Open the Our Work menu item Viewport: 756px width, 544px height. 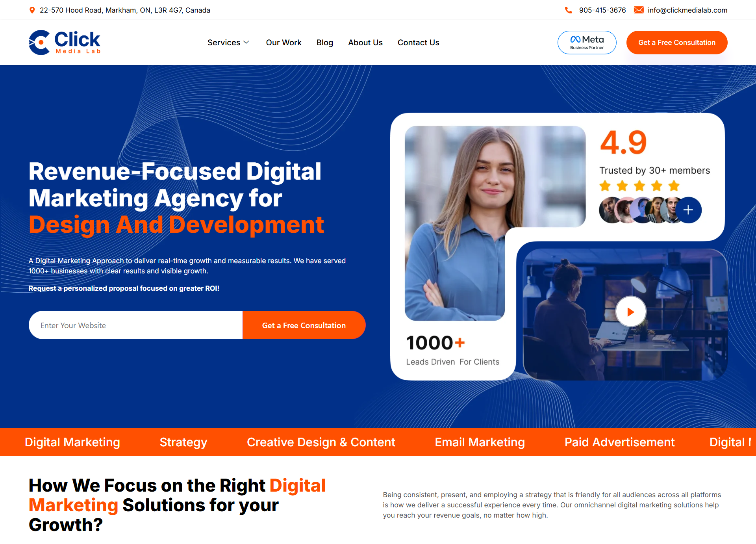(283, 43)
